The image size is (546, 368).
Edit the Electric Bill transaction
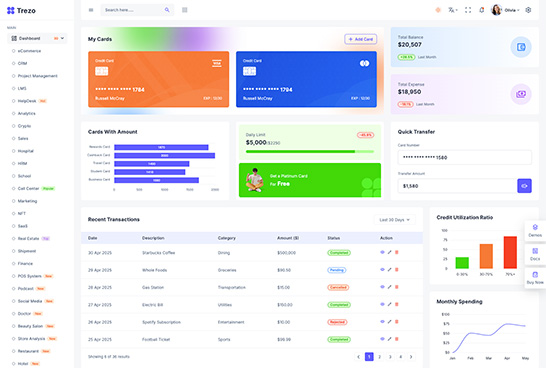pos(389,304)
